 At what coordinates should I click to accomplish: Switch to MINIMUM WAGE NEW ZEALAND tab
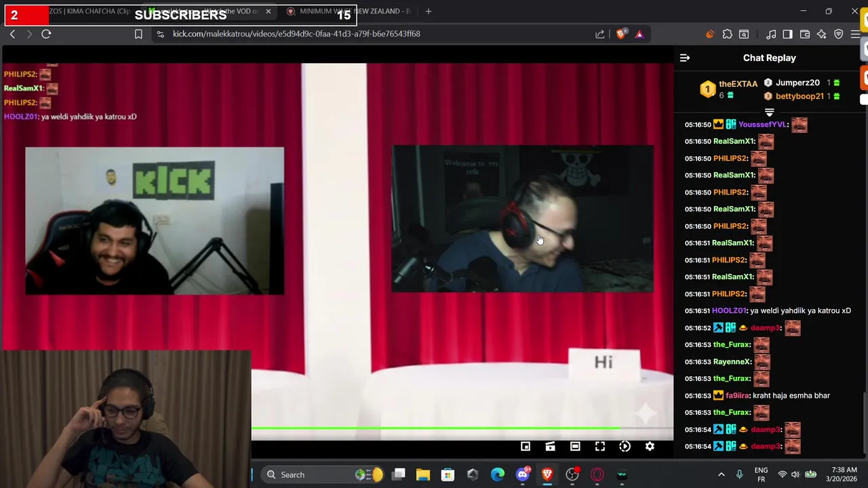[348, 11]
